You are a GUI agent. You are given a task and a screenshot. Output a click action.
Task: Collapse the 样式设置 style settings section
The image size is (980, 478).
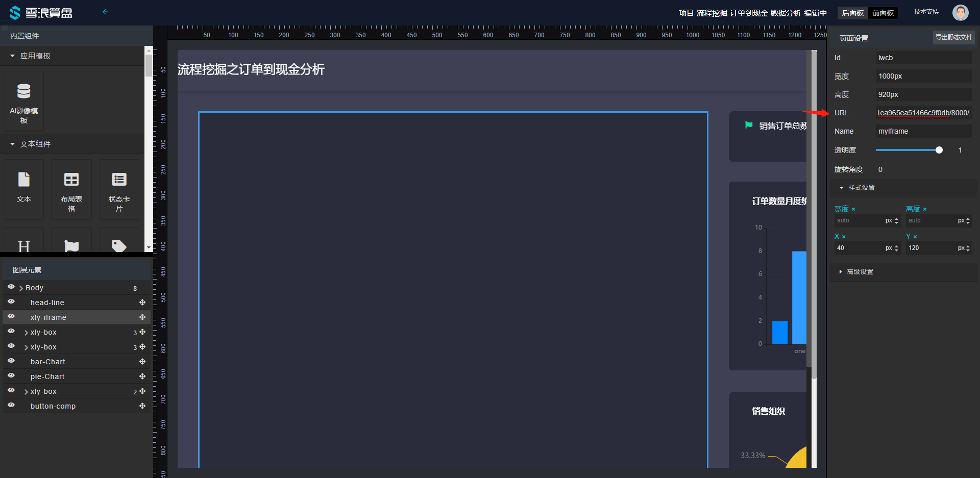(842, 188)
